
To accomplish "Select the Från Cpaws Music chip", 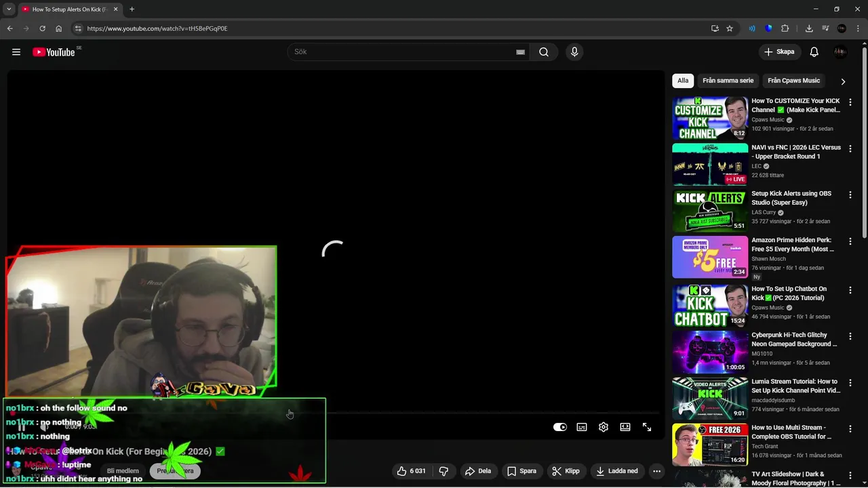I will coord(793,81).
